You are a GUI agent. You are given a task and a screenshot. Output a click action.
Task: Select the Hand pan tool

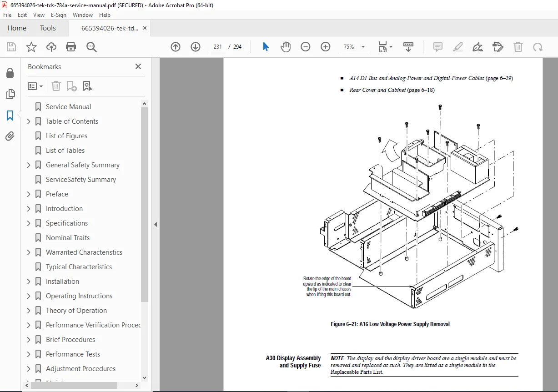click(286, 47)
